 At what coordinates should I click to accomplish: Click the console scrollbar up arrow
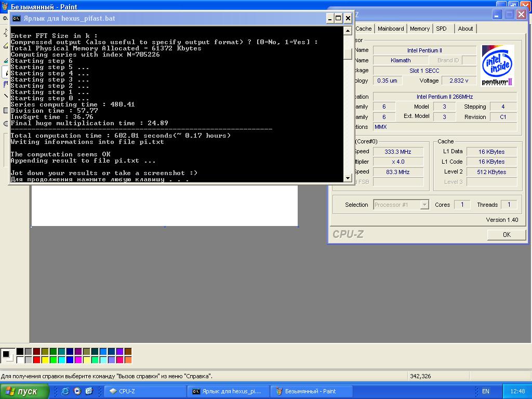(348, 31)
